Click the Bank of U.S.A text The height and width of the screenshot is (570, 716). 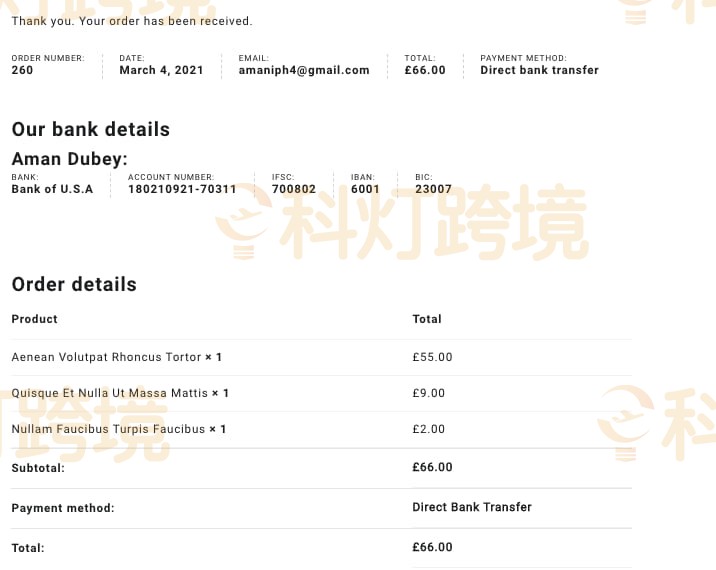click(53, 189)
